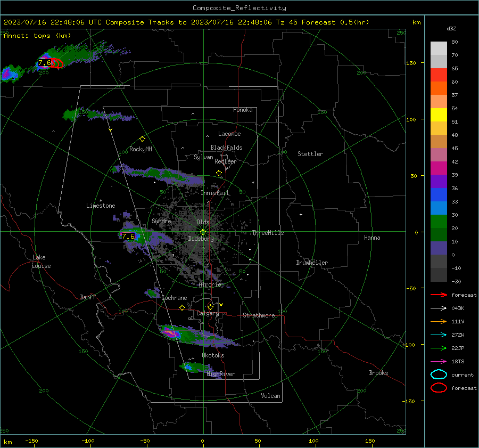Screen dimensions: 479x448
Task: Click the magenta 18TS arrow legend icon
Action: pos(439,362)
